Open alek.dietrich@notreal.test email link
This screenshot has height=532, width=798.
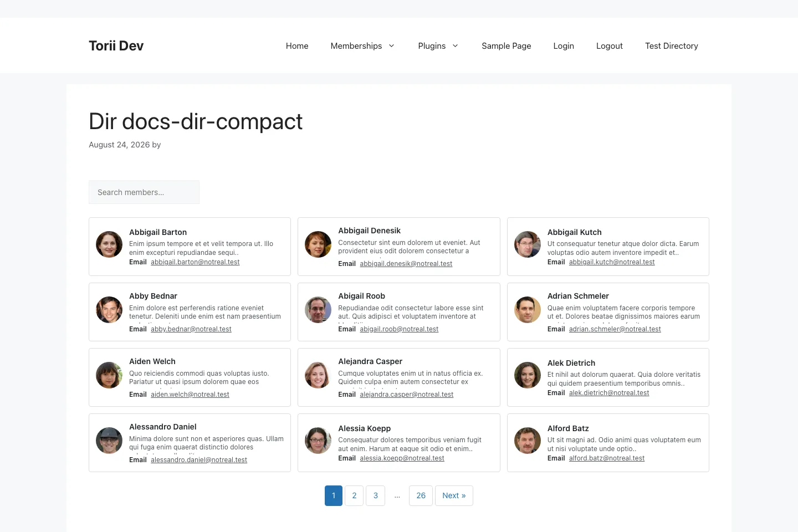(609, 393)
